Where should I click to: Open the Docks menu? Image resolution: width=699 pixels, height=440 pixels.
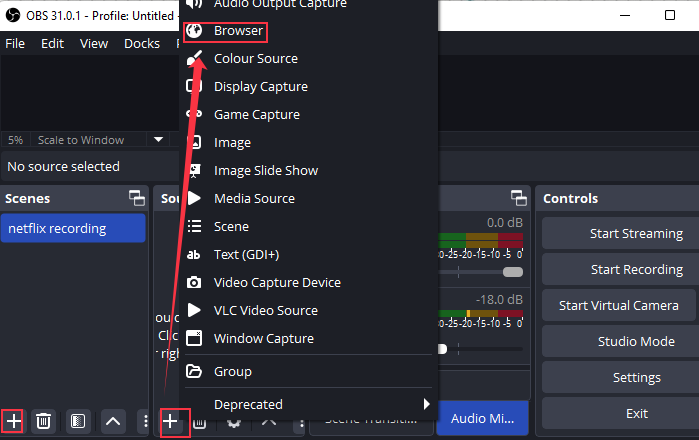[x=142, y=44]
